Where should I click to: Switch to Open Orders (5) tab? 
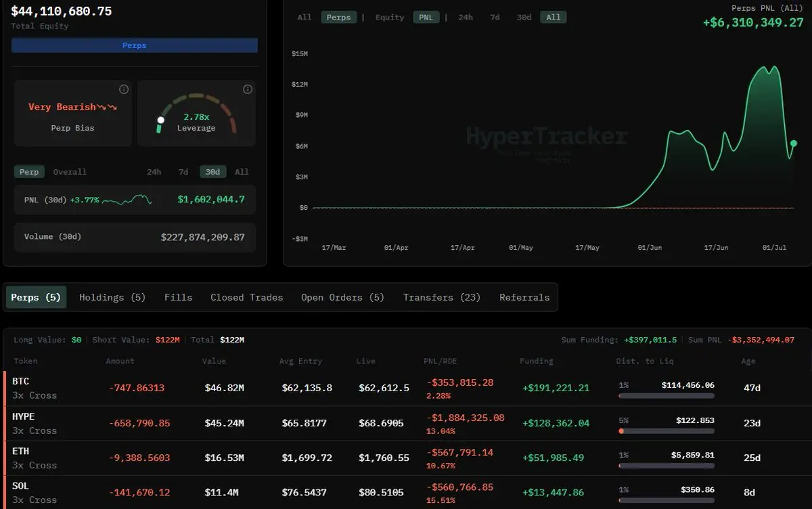tap(342, 297)
